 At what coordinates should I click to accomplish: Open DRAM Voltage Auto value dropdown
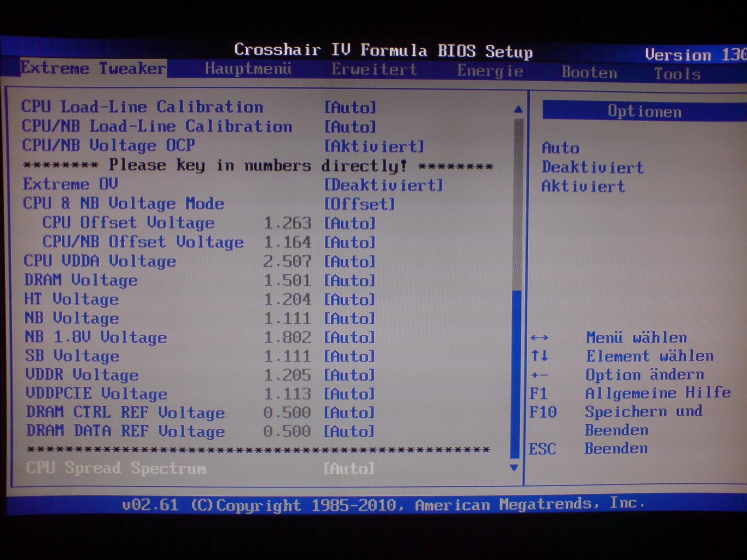(x=350, y=281)
